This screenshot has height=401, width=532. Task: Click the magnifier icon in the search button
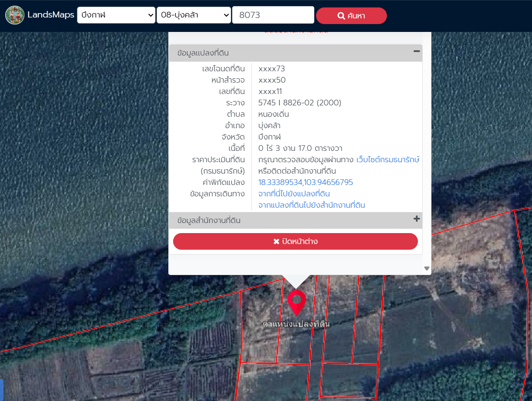coord(341,16)
